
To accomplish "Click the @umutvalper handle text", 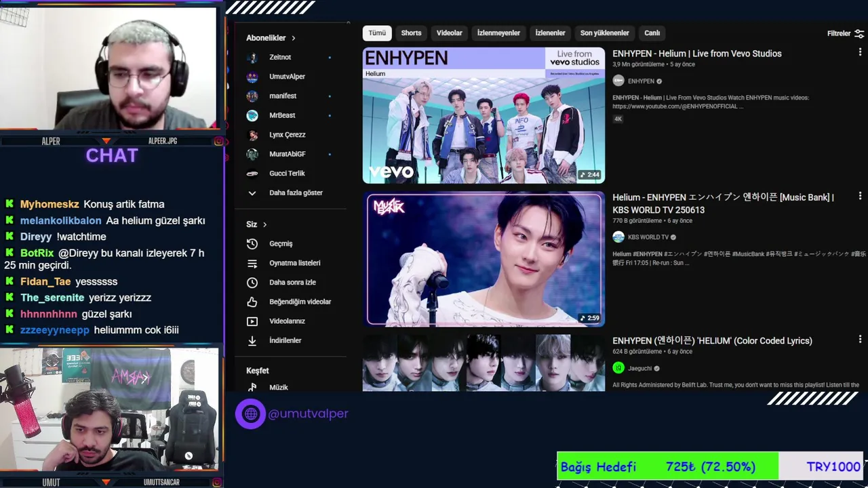I will [x=308, y=413].
